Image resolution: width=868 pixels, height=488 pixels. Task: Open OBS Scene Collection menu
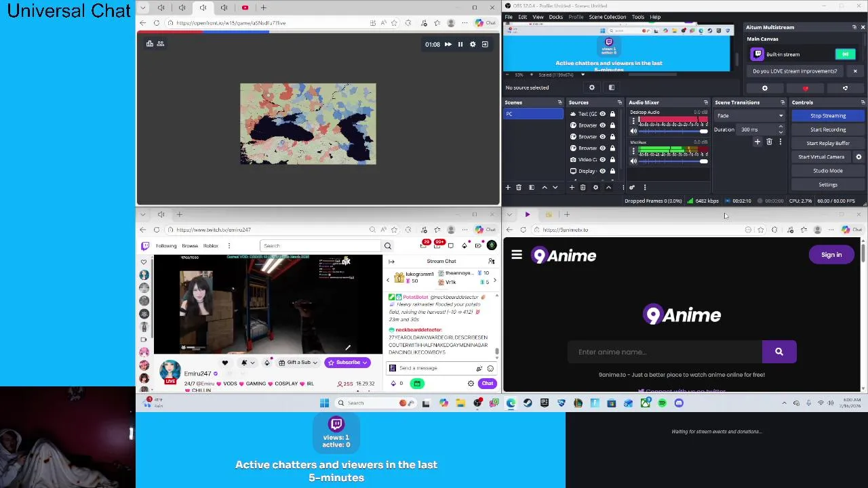coord(608,17)
